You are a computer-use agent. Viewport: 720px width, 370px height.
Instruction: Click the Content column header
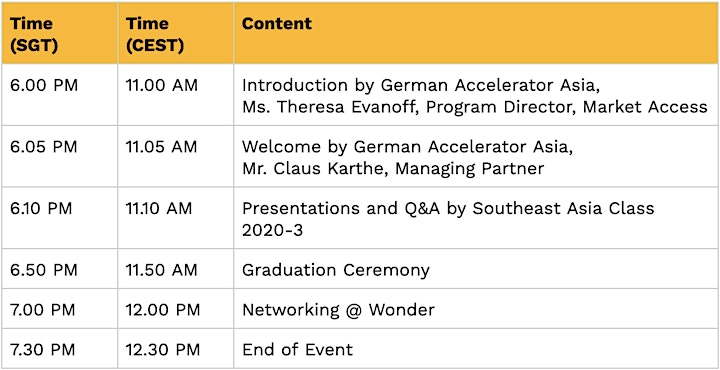pyautogui.click(x=476, y=33)
